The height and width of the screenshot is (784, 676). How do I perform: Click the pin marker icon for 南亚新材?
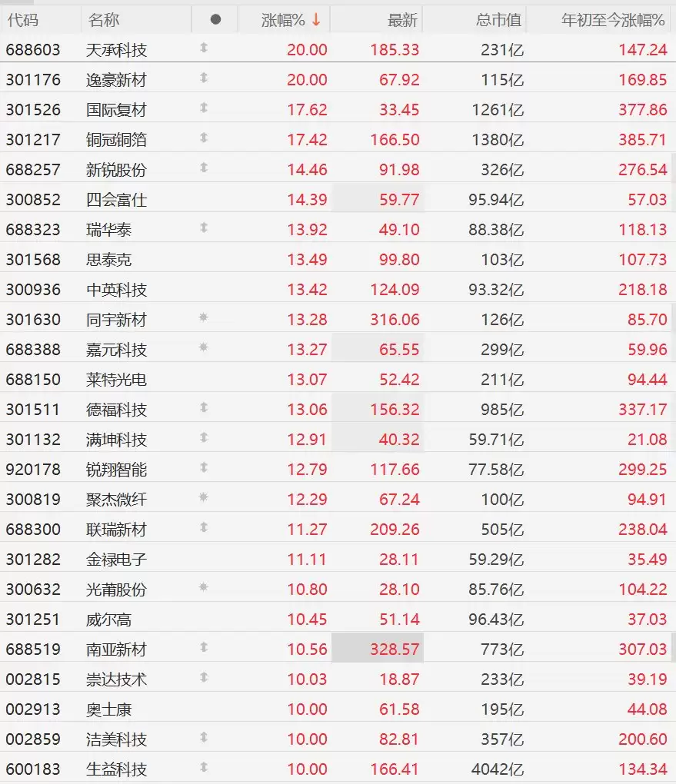click(204, 647)
